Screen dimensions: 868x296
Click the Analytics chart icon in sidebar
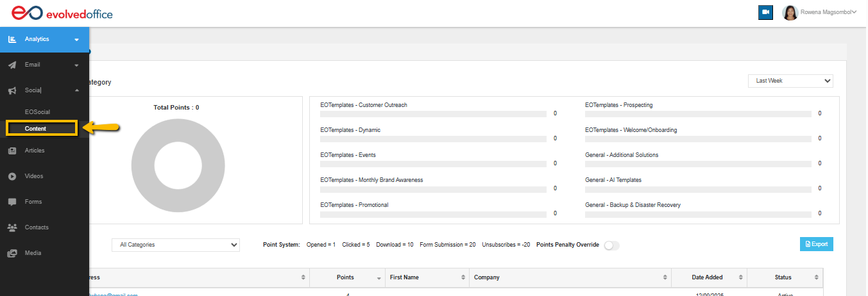[x=12, y=39]
